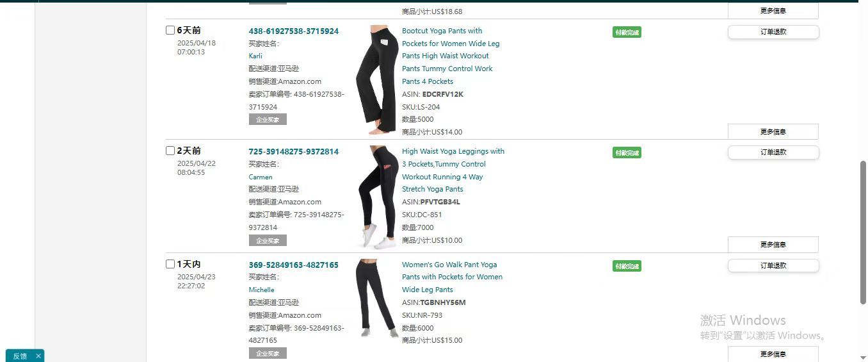Expand 更多信息 for the Yoga Leggings order
Image resolution: width=868 pixels, height=362 pixels.
tap(773, 244)
